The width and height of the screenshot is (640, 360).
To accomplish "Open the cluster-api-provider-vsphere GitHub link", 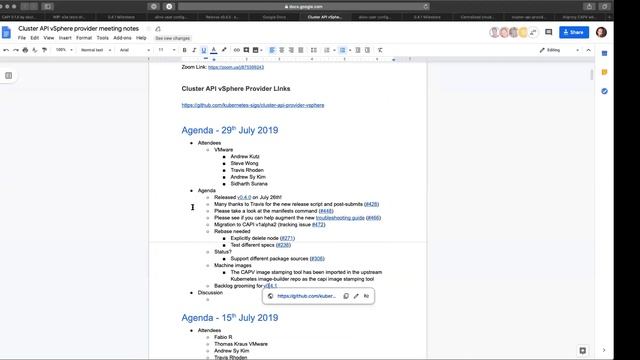I will (253, 105).
